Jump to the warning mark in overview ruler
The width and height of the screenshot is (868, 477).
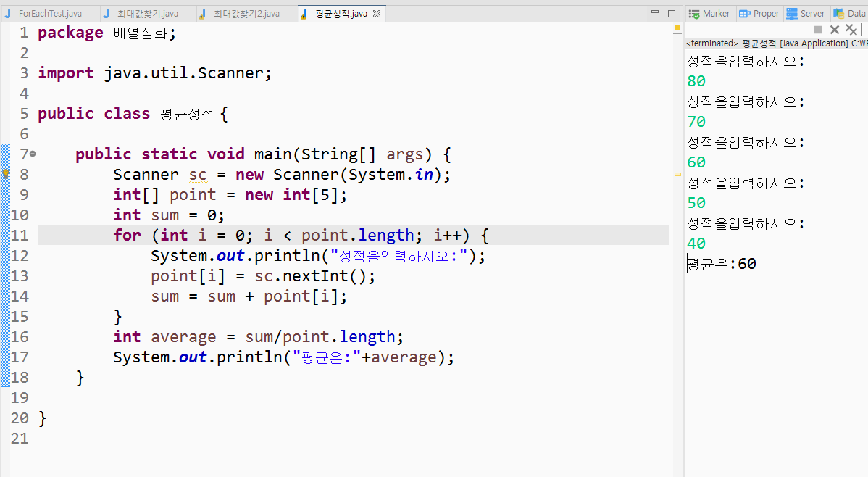coord(677,175)
